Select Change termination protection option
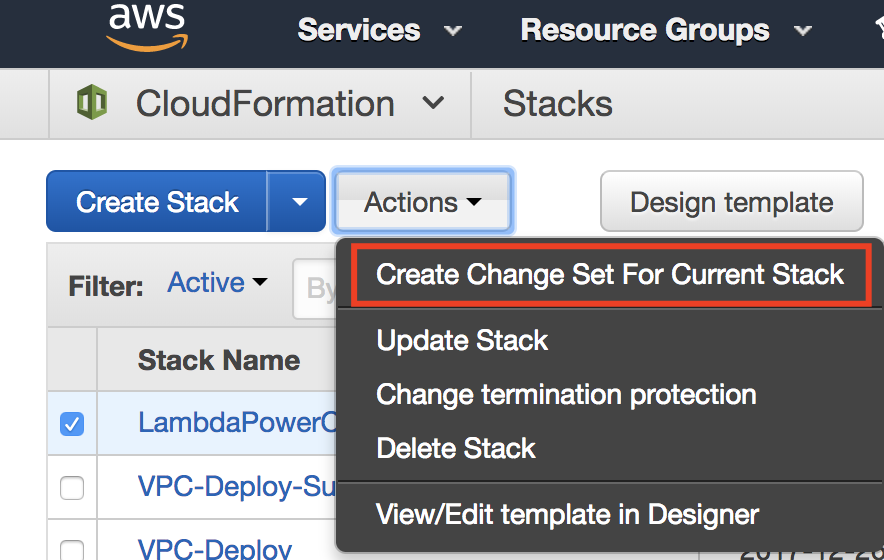 coord(566,394)
